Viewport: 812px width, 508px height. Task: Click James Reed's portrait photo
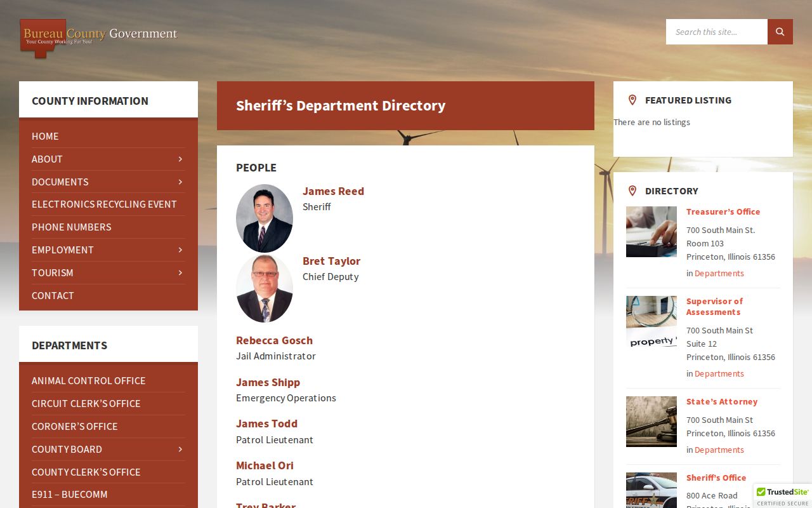pos(265,218)
